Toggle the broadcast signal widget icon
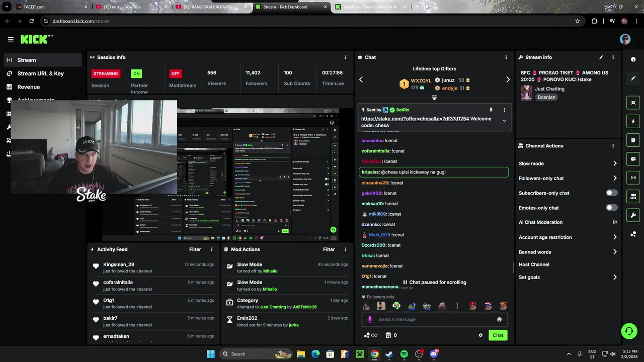Viewport: 644px width, 362px height. (633, 177)
